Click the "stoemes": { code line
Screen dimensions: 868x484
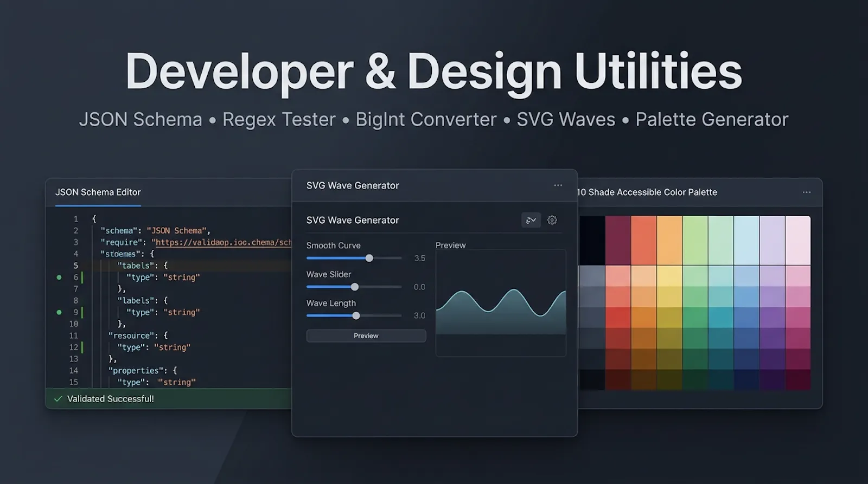127,254
